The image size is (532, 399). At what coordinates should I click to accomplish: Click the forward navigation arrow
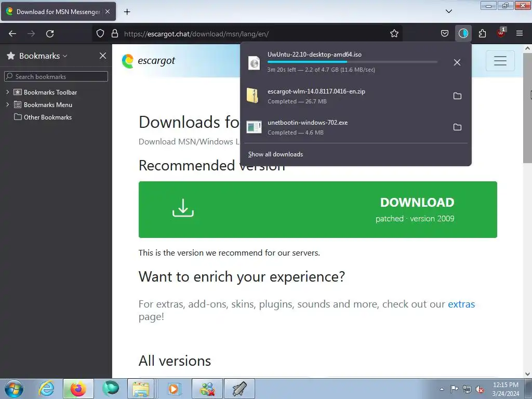pos(31,34)
